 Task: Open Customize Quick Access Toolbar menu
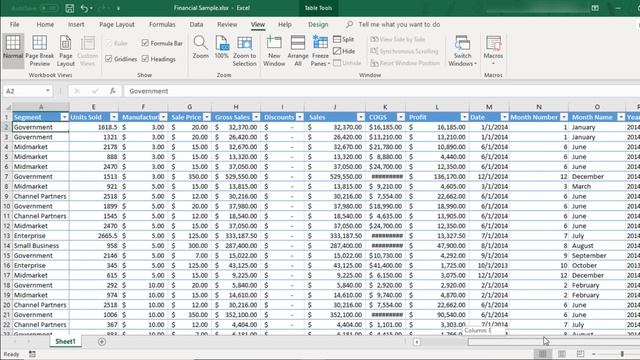point(118,8)
